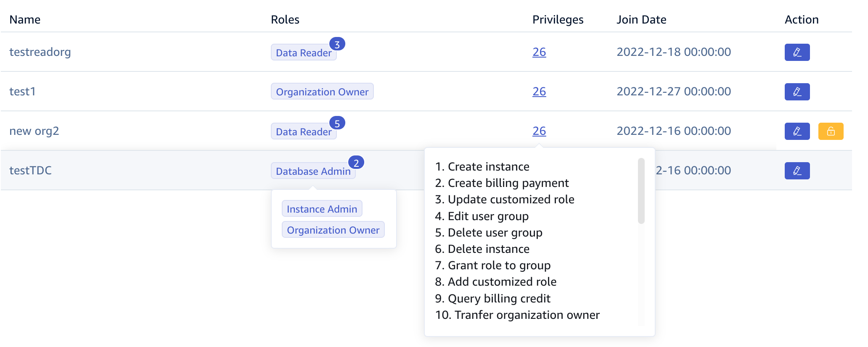Click orange lock icon for new org2
Image resolution: width=868 pixels, height=347 pixels.
[x=830, y=131]
